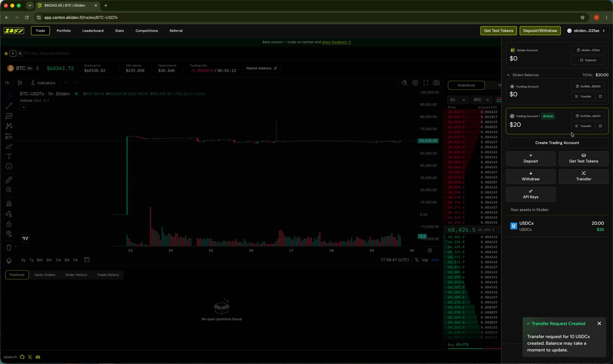Switch to the Portfolio page
Viewport: 613px width, 364px height.
pyautogui.click(x=64, y=31)
